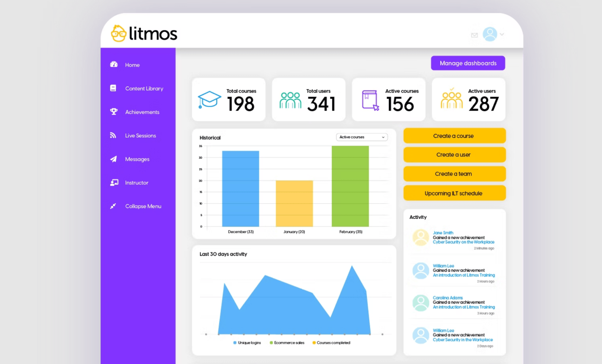602x364 pixels.
Task: Click the Total users value 341
Action: [x=321, y=104]
